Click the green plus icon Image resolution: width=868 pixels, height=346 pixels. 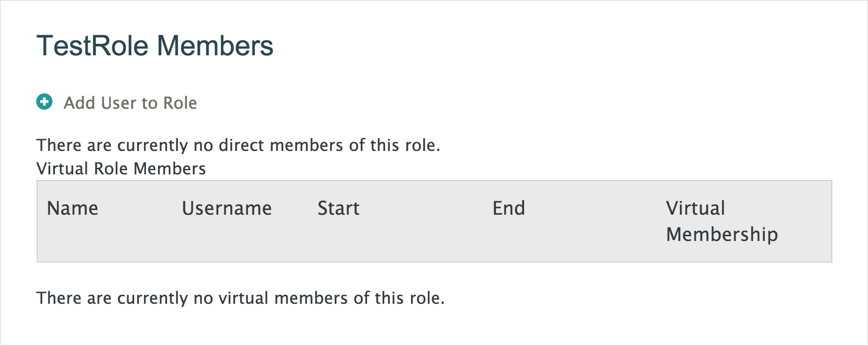[x=45, y=102]
